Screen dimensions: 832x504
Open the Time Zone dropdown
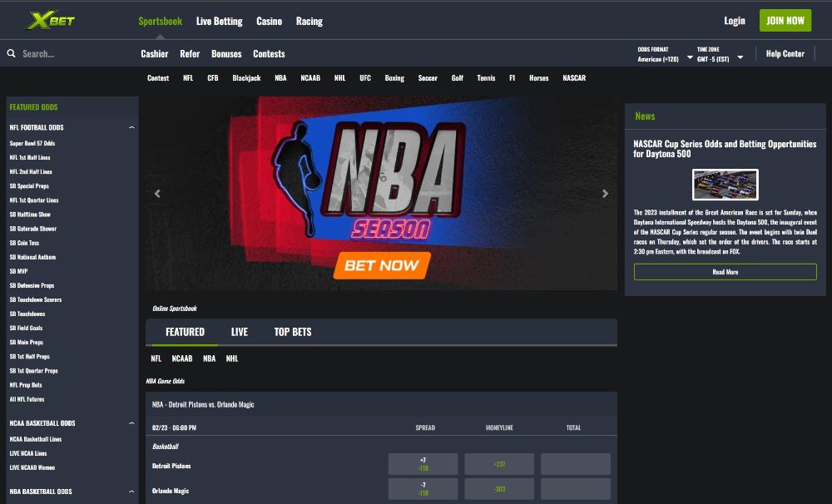tap(720, 54)
